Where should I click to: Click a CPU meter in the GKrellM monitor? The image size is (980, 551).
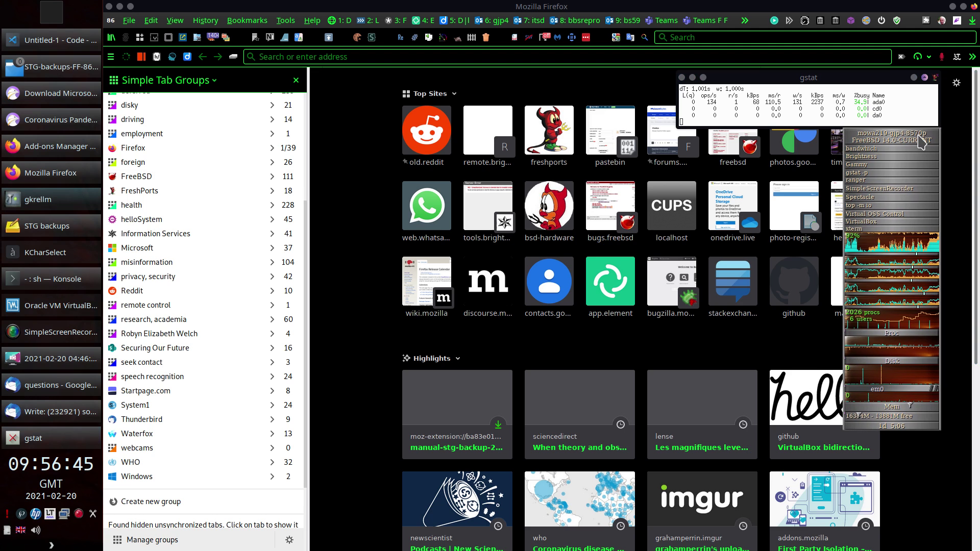pos(891,244)
